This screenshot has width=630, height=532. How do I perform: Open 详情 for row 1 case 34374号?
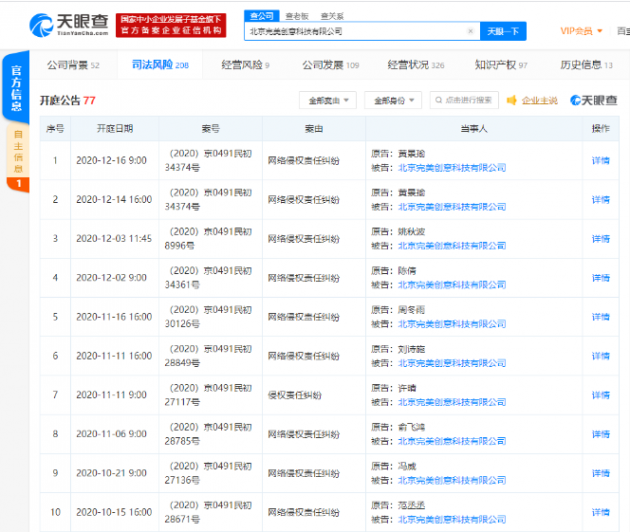[601, 161]
